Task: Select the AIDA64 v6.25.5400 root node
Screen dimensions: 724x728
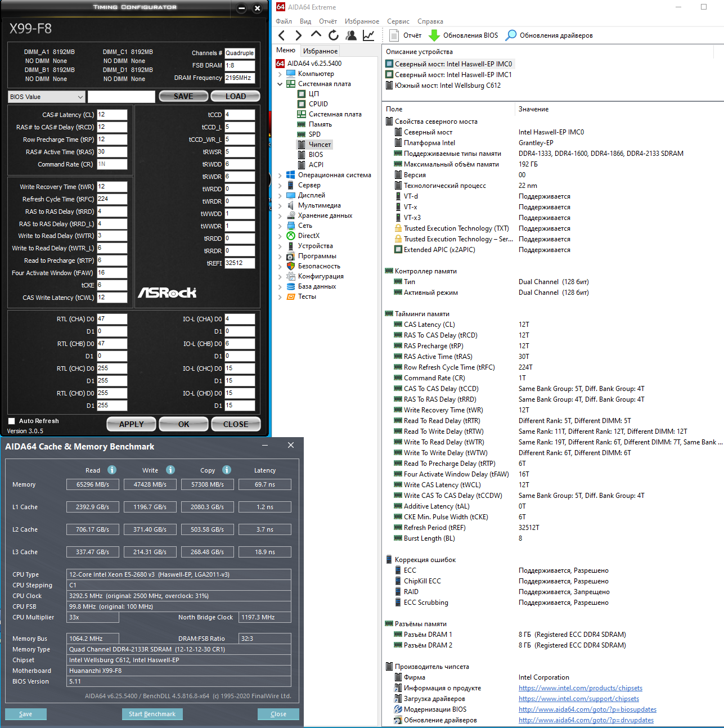Action: pyautogui.click(x=309, y=64)
